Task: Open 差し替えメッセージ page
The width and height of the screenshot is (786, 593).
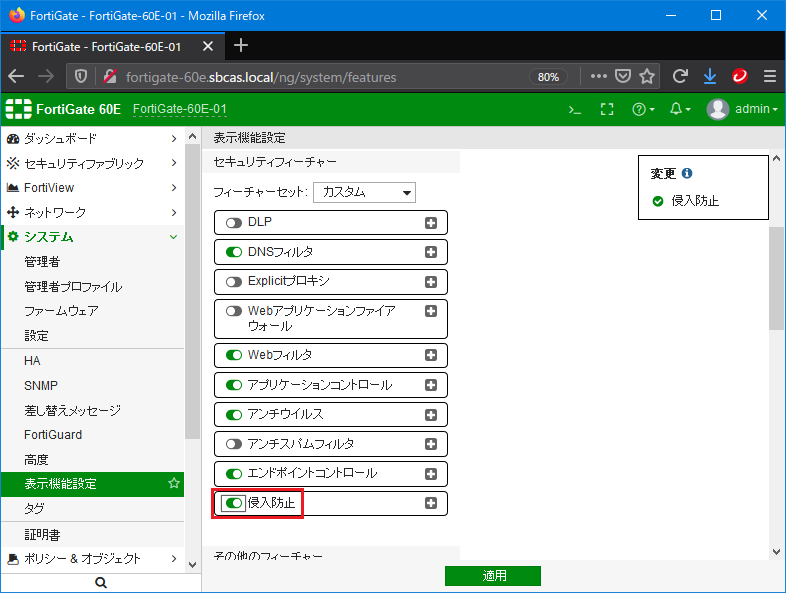Action: pyautogui.click(x=73, y=410)
